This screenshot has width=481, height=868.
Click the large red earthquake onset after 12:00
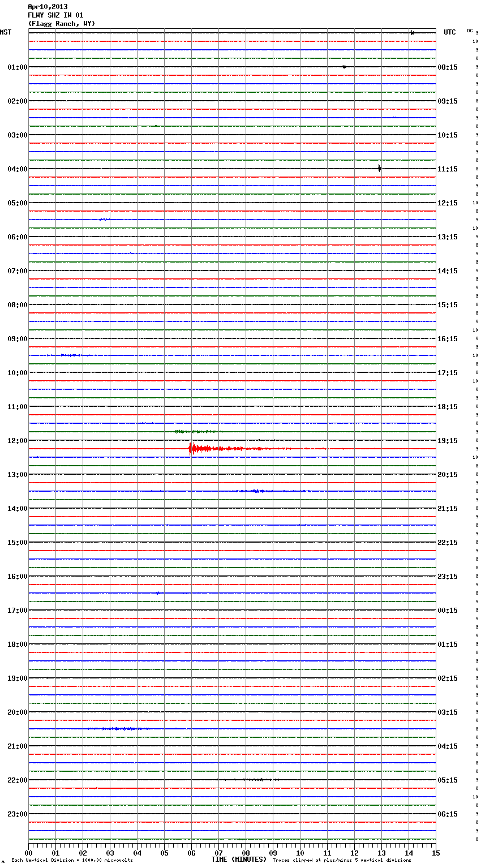192,449
